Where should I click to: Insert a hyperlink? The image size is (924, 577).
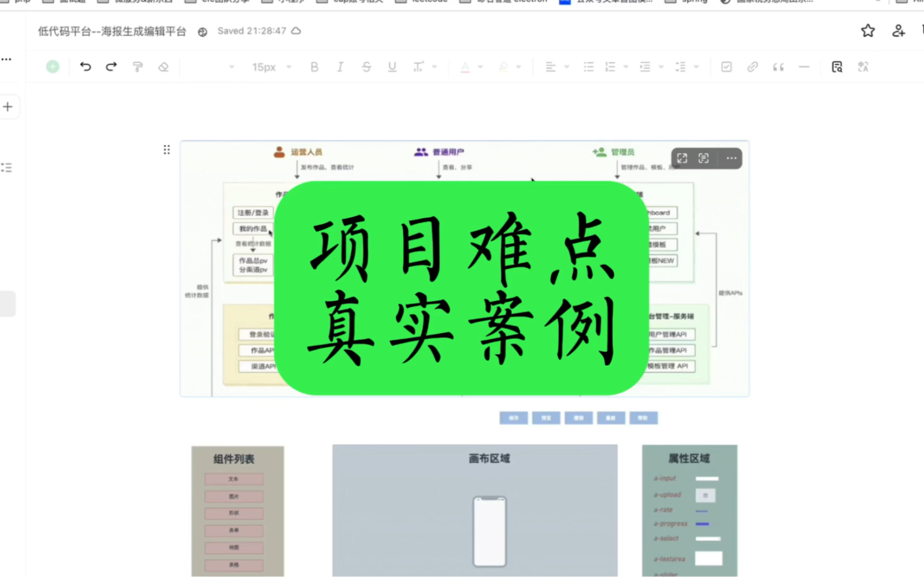pos(752,67)
